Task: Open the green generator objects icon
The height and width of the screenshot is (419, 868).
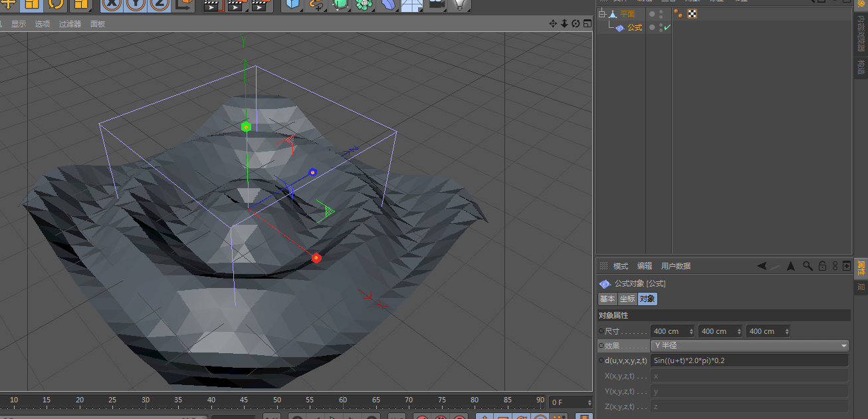Action: [340, 5]
